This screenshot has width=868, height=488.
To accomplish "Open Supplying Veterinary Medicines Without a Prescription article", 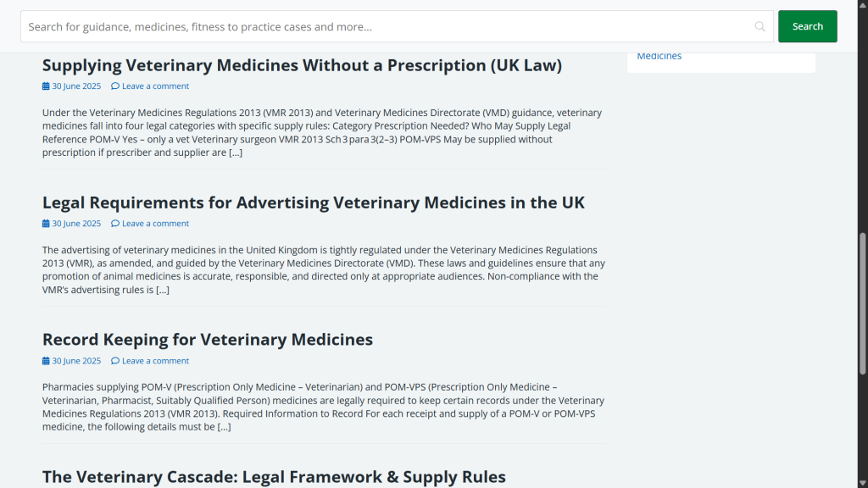I will click(302, 65).
